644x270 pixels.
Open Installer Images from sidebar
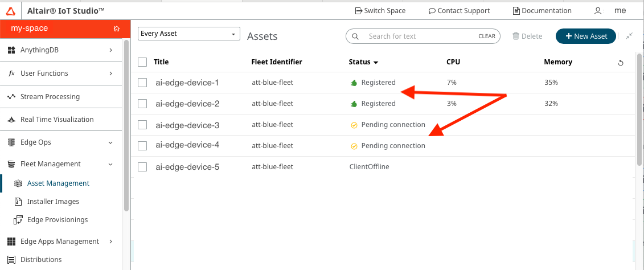pos(53,202)
